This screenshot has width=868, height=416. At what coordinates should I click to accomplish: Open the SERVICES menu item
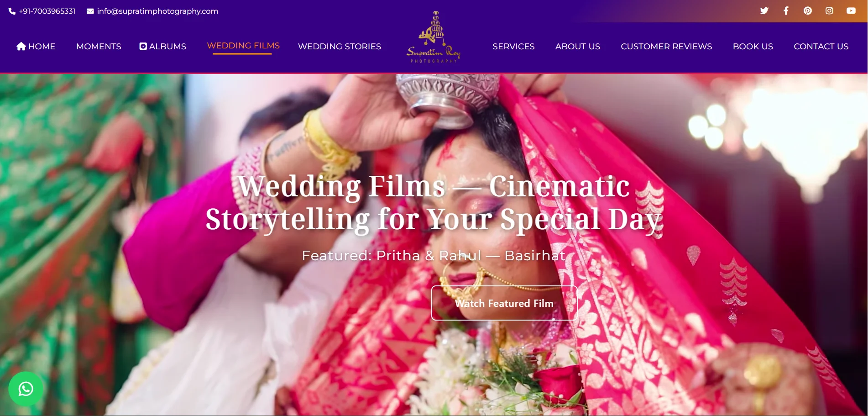click(x=513, y=46)
